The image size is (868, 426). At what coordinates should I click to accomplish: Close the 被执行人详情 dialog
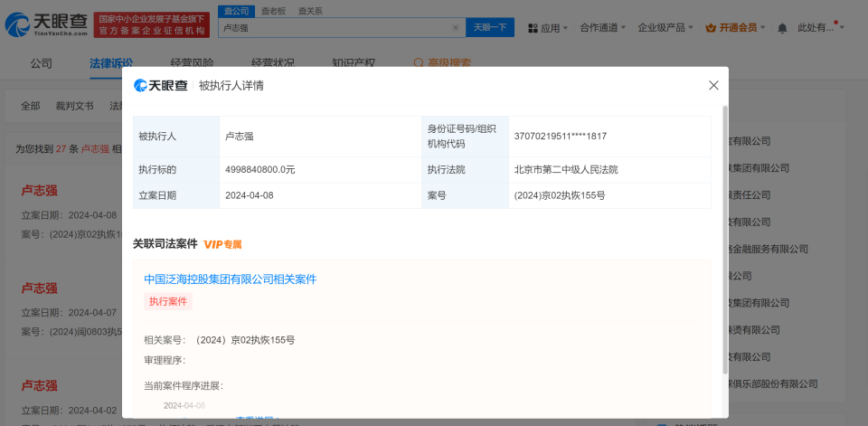coord(713,85)
